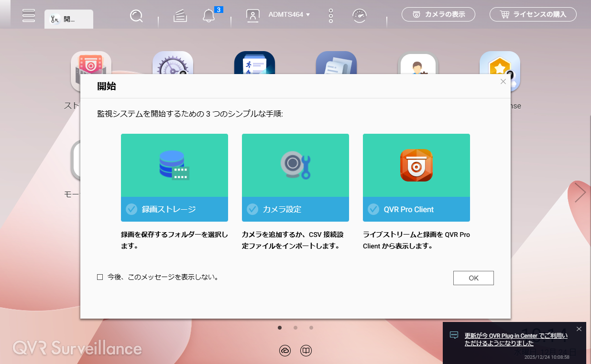Open the event management desktop app icon

pyautogui.click(x=254, y=63)
